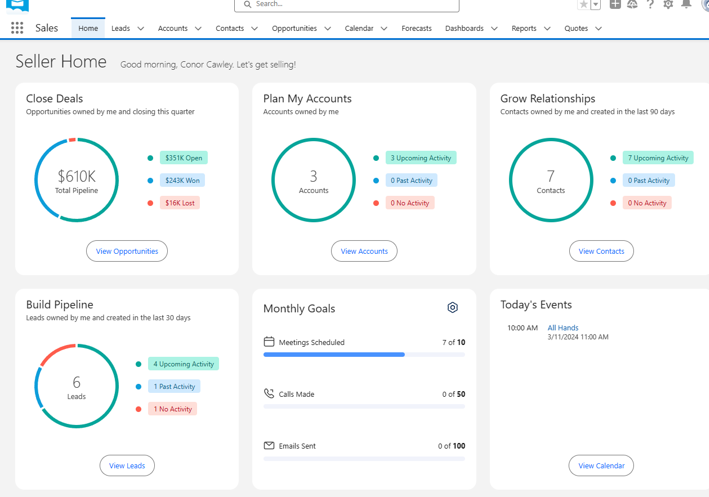The width and height of the screenshot is (709, 497).
Task: Open the notifications bell
Action: tap(686, 5)
